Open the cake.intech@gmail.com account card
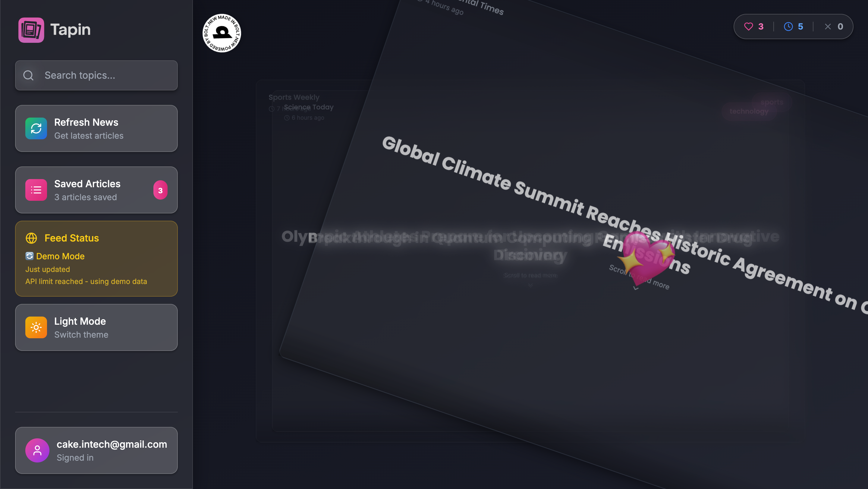The height and width of the screenshot is (489, 868). [96, 450]
